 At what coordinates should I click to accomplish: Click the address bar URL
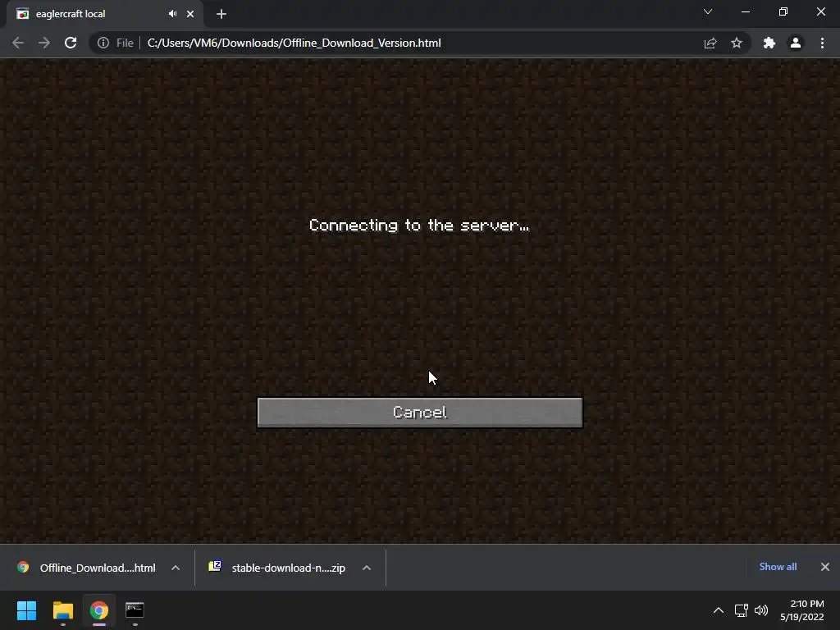tap(294, 43)
